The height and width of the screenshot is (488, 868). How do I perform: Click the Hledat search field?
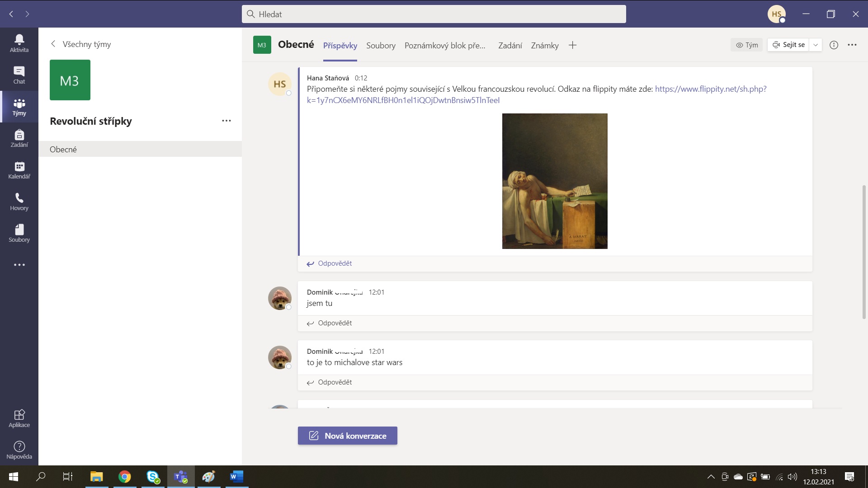tap(434, 14)
